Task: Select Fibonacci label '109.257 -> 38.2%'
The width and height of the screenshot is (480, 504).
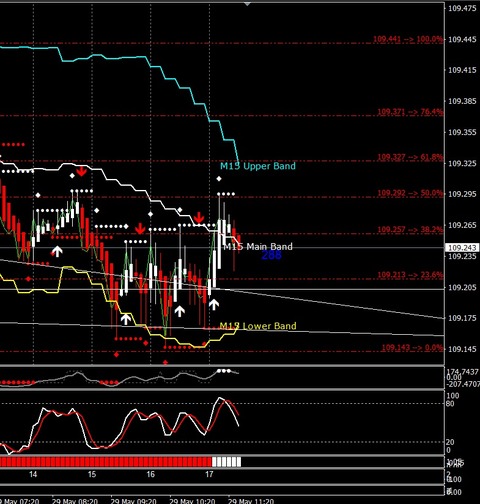Action: pyautogui.click(x=410, y=229)
